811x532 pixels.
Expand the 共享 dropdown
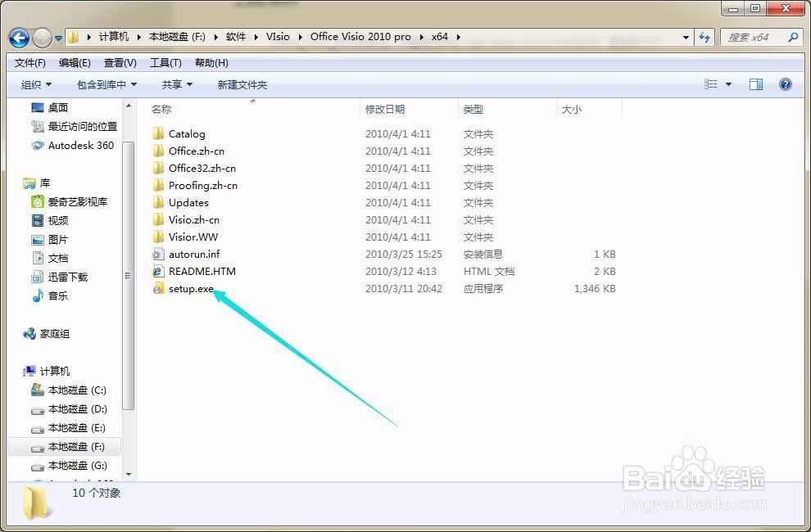(177, 85)
